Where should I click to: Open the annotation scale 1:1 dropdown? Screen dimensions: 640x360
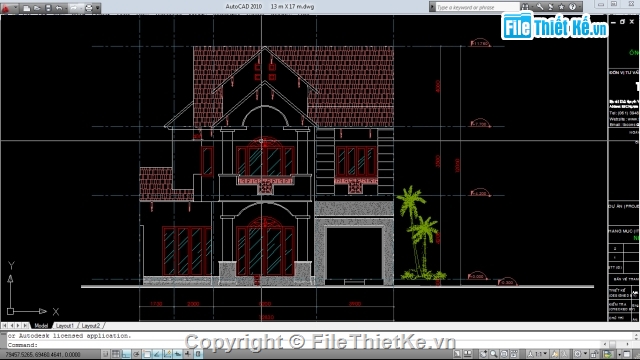point(538,354)
